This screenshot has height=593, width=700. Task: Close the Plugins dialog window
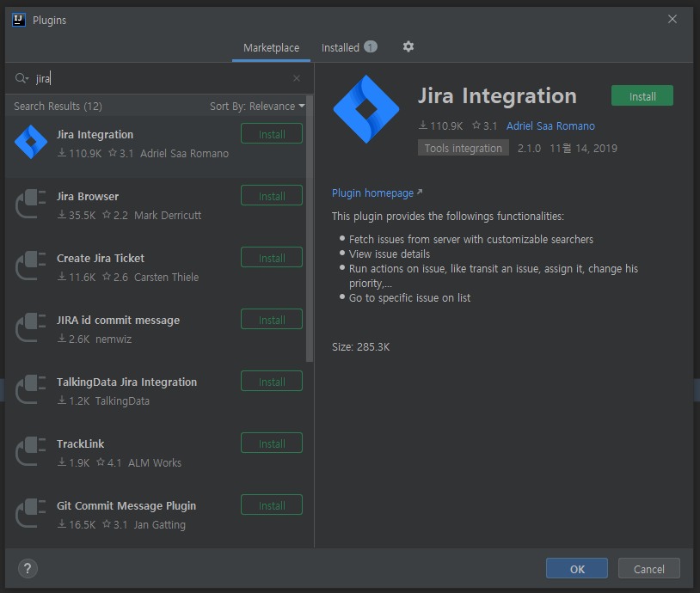[672, 19]
